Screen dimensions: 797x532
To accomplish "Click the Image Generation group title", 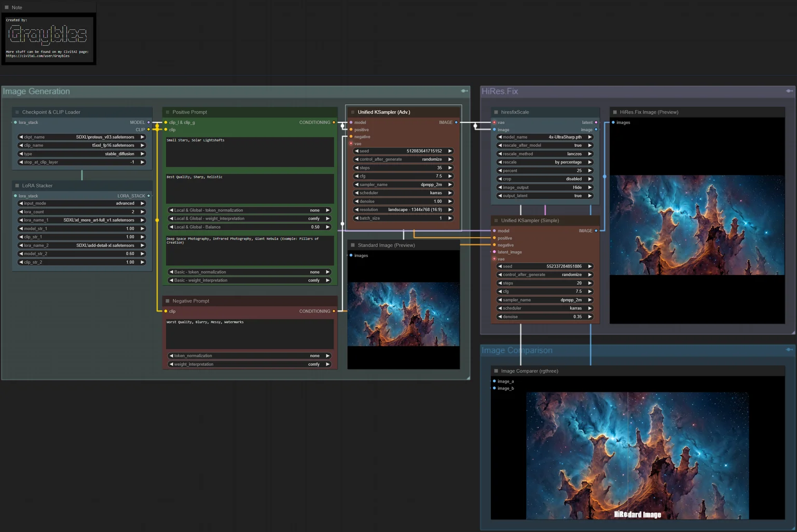I will [36, 91].
